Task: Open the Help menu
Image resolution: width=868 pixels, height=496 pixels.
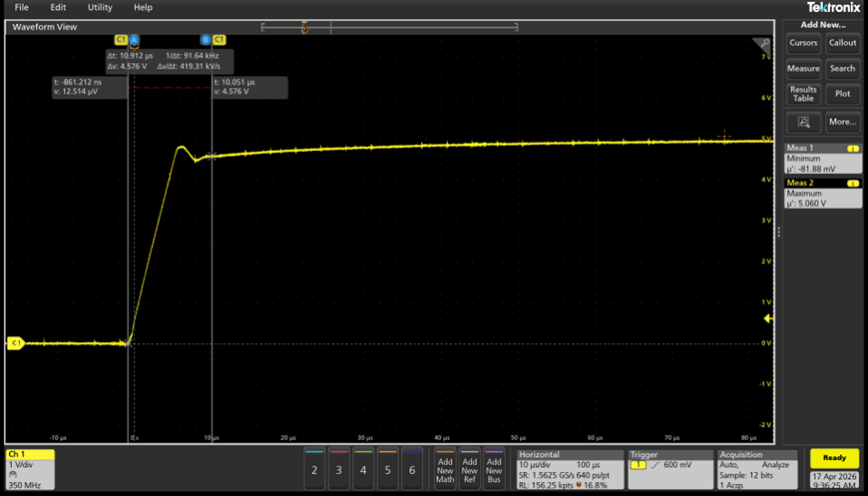Action: [x=143, y=7]
